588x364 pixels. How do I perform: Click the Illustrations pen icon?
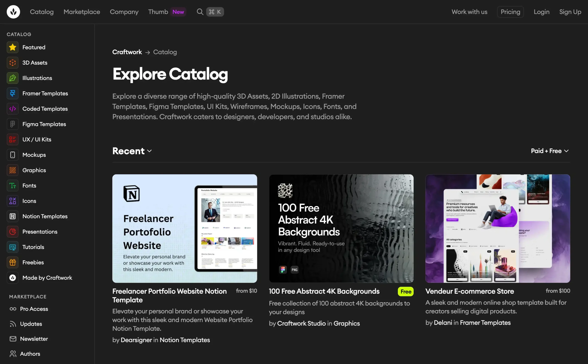(13, 78)
